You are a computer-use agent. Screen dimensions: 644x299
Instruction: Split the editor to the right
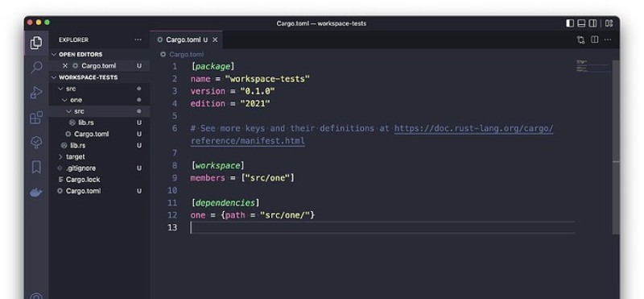pyautogui.click(x=594, y=39)
